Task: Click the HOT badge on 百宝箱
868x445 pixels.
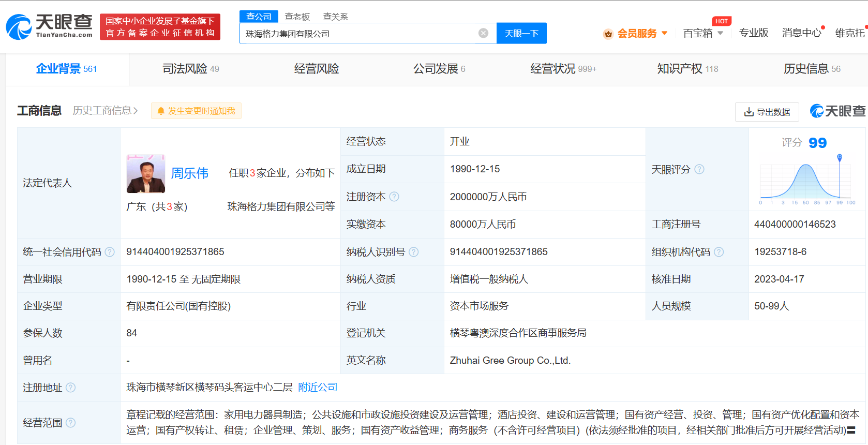Action: tap(722, 21)
